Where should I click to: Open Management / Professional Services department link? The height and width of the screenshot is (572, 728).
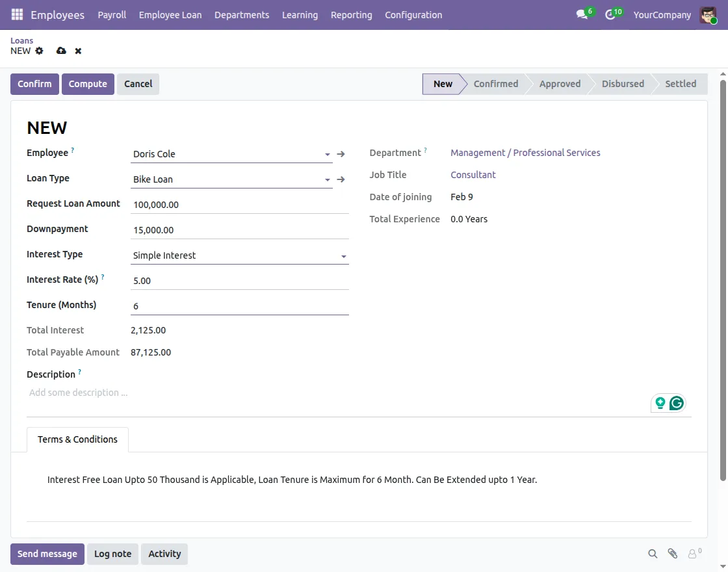pyautogui.click(x=525, y=152)
